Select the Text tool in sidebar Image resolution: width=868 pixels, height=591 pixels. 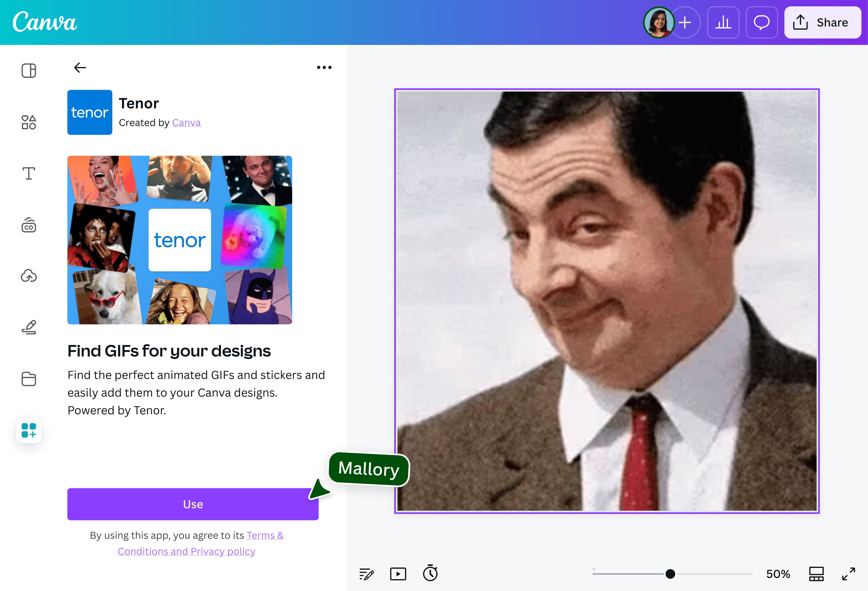point(29,173)
